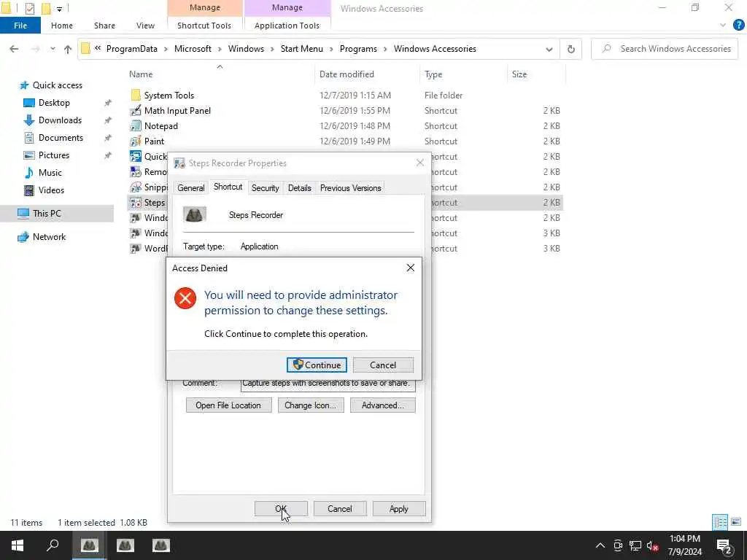
Task: Sort by Date modified column
Action: 347,74
